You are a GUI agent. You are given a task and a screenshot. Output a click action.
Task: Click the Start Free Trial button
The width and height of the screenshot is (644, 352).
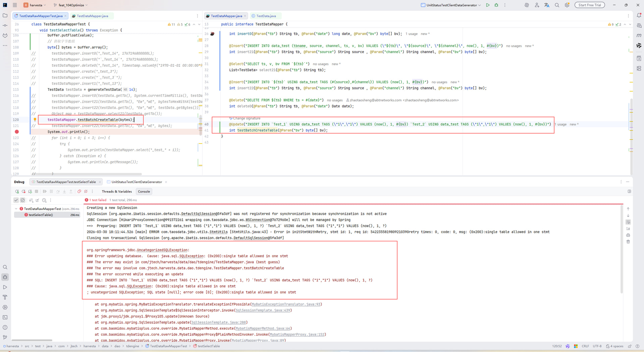(x=589, y=5)
